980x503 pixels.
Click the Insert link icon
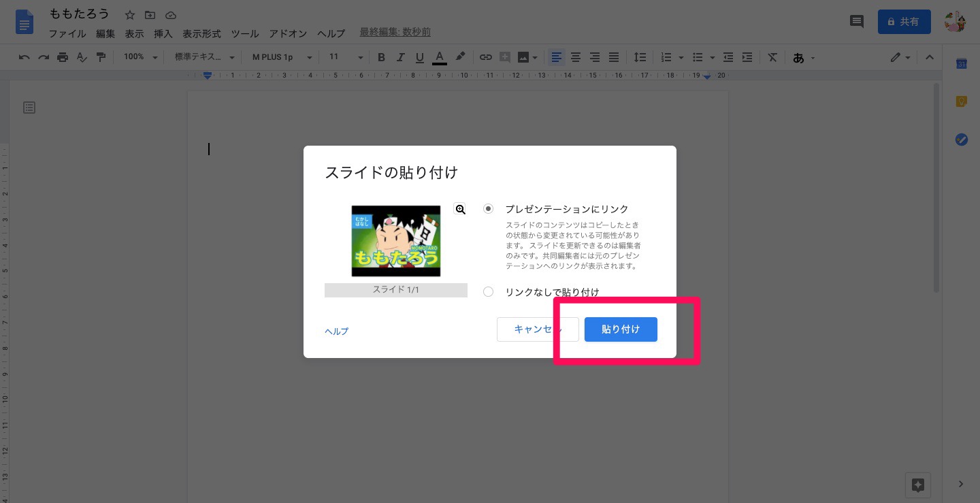[x=485, y=57]
